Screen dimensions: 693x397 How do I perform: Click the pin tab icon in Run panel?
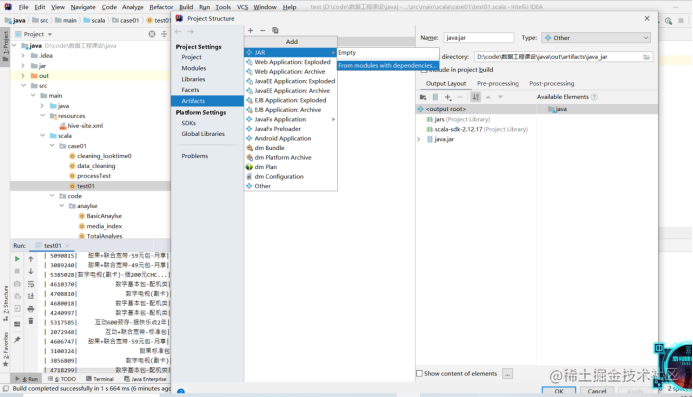(17, 340)
